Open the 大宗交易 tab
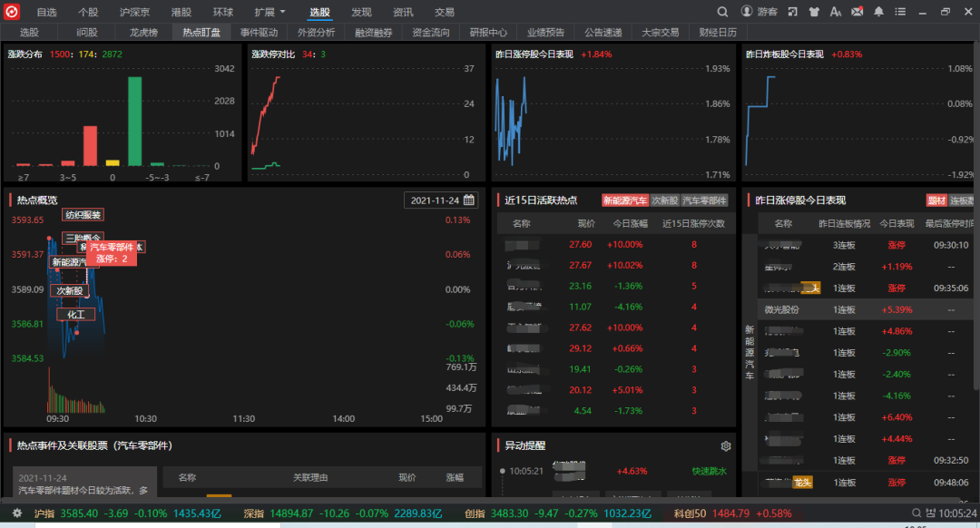Image resolution: width=980 pixels, height=528 pixels. coord(661,32)
